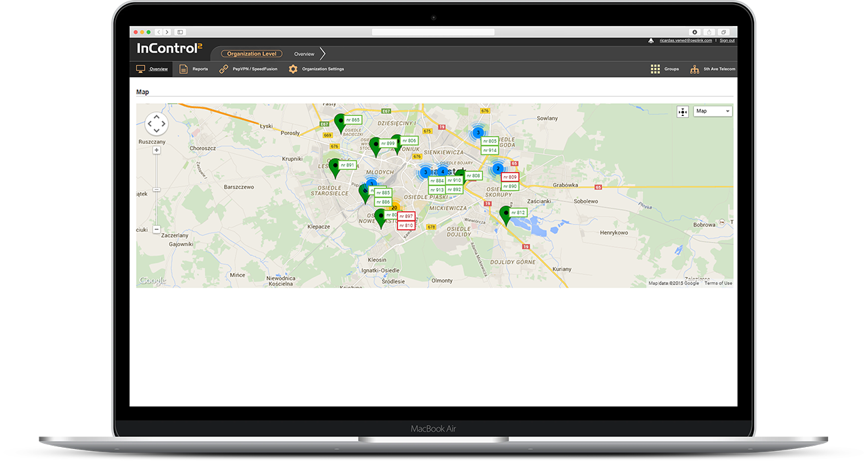Click the device label nr 886

[x=383, y=202]
